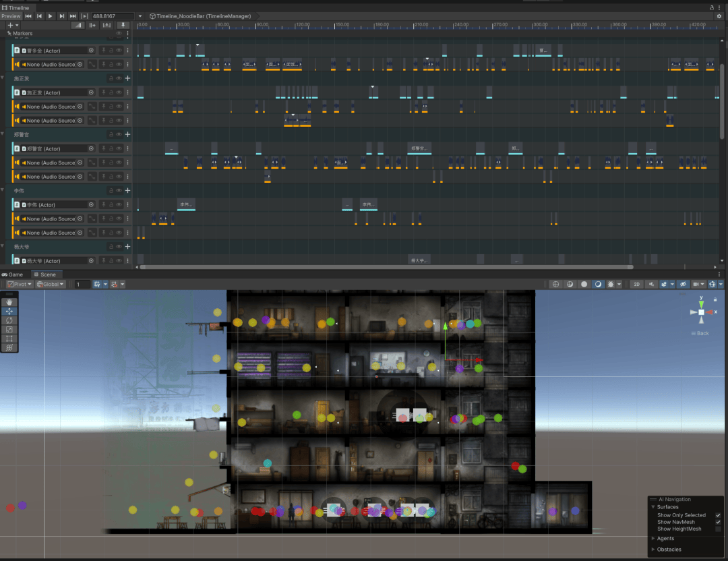Viewport: 728px width, 561px height.
Task: Open the debug draw mode bug icon
Action: pyautogui.click(x=611, y=285)
